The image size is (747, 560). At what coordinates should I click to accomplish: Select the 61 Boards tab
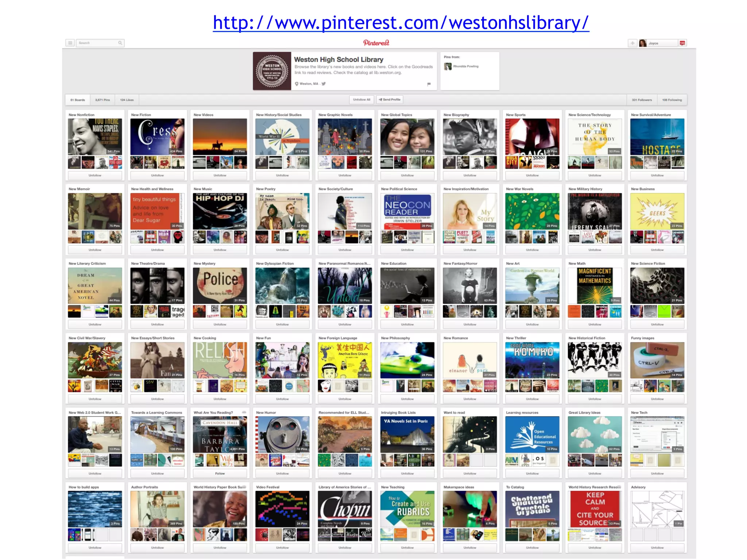point(78,100)
